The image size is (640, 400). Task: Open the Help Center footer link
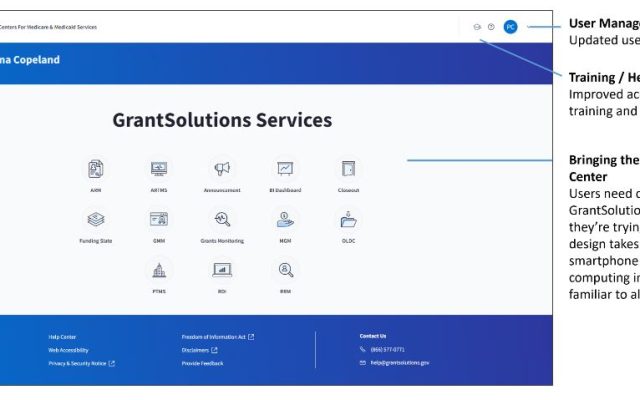[x=62, y=337]
